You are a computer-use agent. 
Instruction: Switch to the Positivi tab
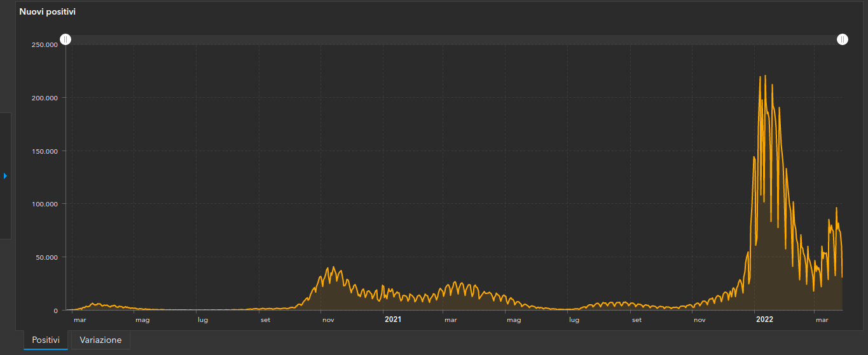(x=46, y=340)
